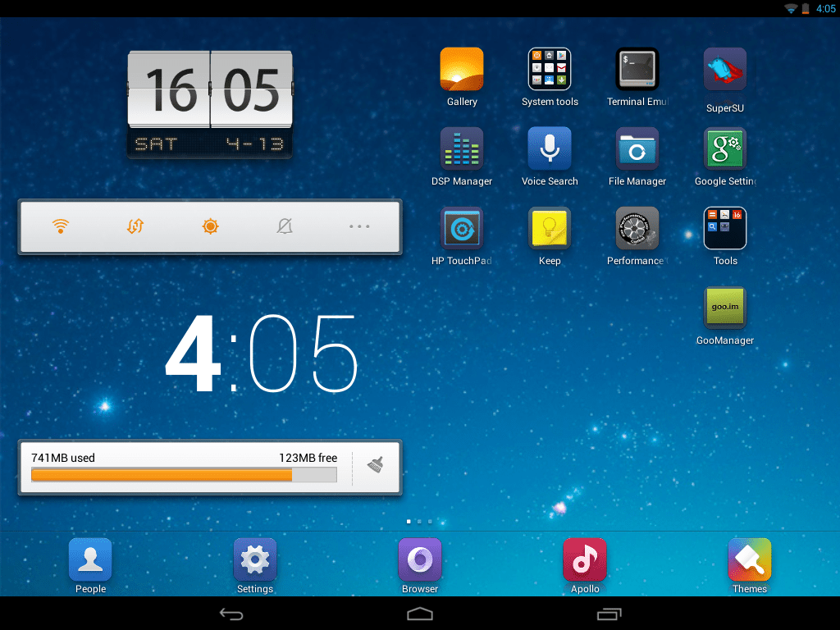Launch GooManager

pos(724,308)
